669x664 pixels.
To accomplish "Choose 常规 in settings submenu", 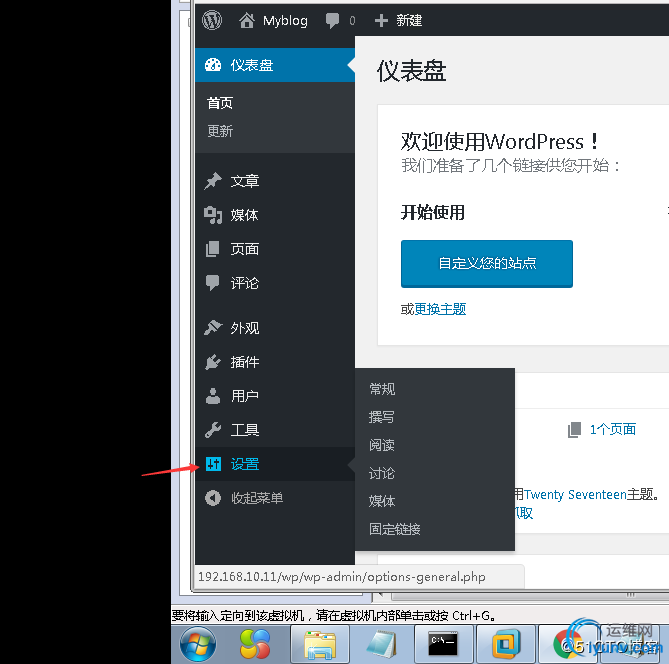I will click(x=382, y=389).
